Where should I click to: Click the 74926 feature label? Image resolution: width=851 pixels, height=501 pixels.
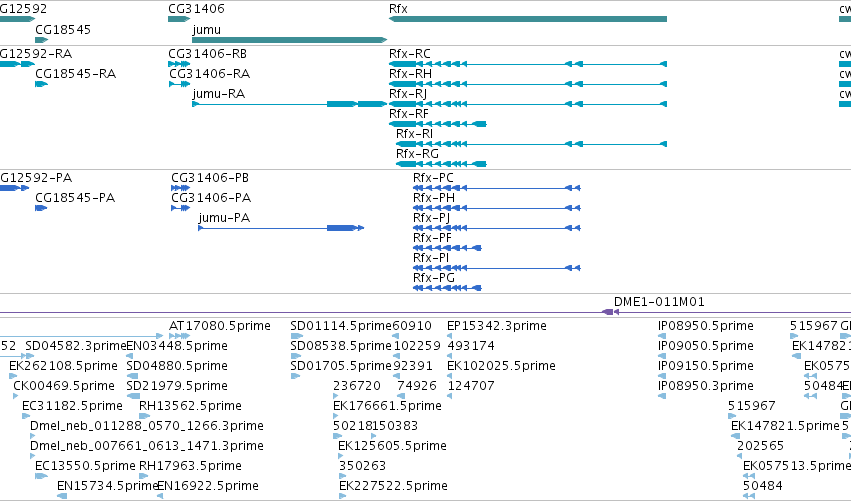[417, 386]
